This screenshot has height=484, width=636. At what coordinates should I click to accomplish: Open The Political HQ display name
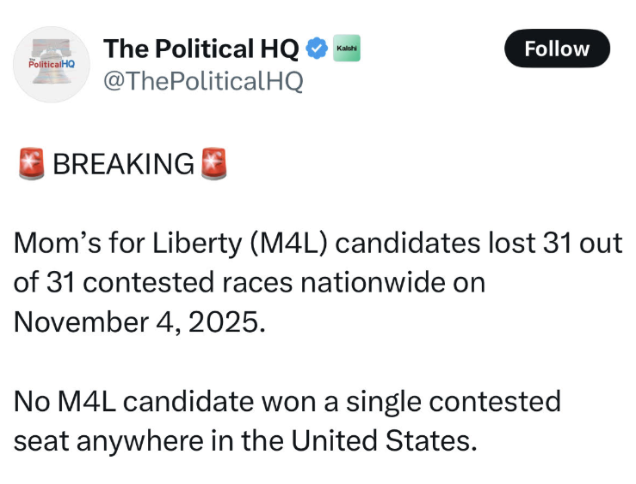click(x=201, y=48)
